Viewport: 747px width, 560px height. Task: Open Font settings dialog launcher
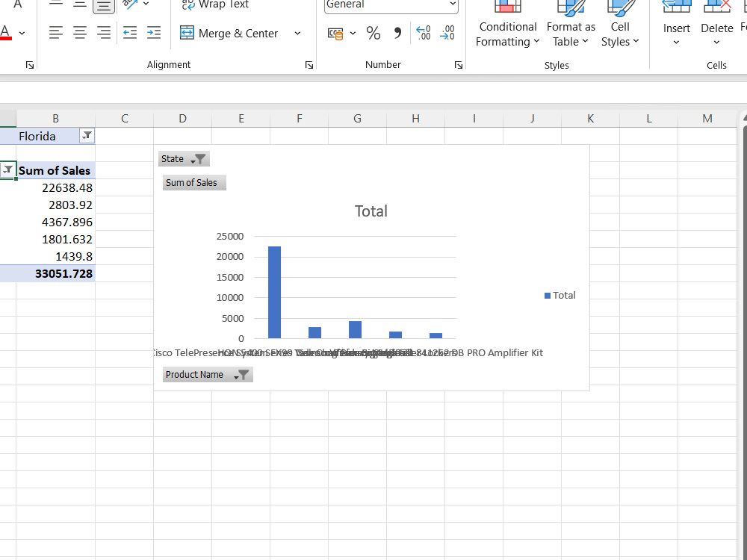click(30, 65)
